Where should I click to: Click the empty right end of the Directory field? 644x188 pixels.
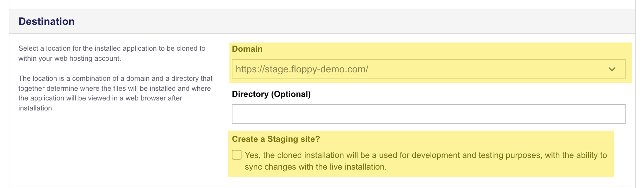click(598, 114)
